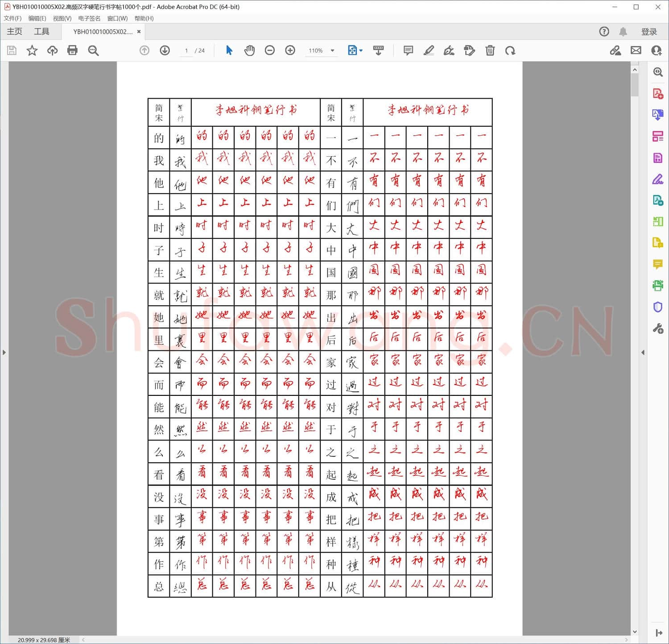
Task: Open the sign document pen tool
Action: pyautogui.click(x=449, y=50)
